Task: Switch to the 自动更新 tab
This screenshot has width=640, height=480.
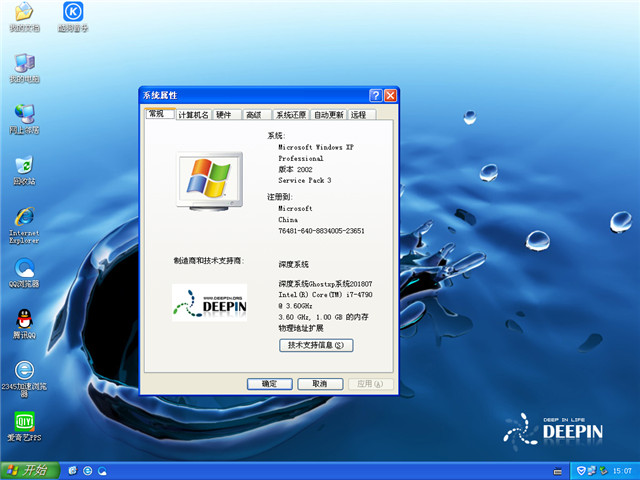Action: 329,115
